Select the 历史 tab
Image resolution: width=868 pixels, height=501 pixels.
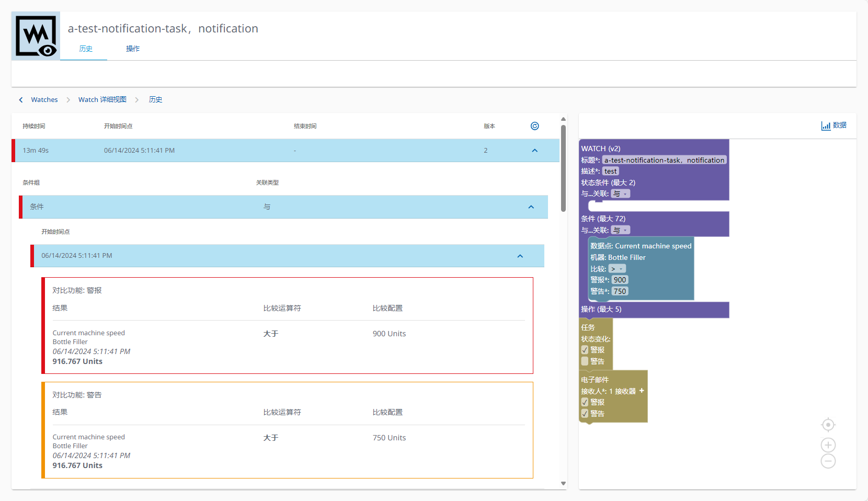[x=86, y=49]
